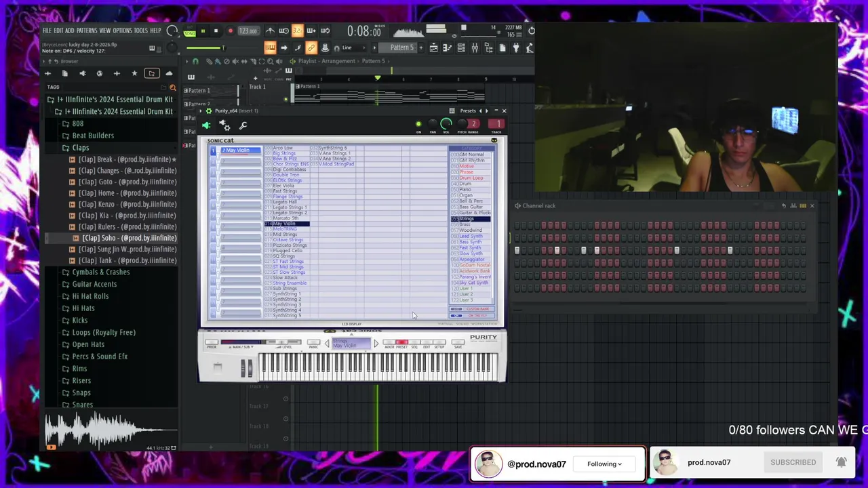Select [Clap] Goto sample
This screenshot has height=488, width=868.
tap(123, 182)
